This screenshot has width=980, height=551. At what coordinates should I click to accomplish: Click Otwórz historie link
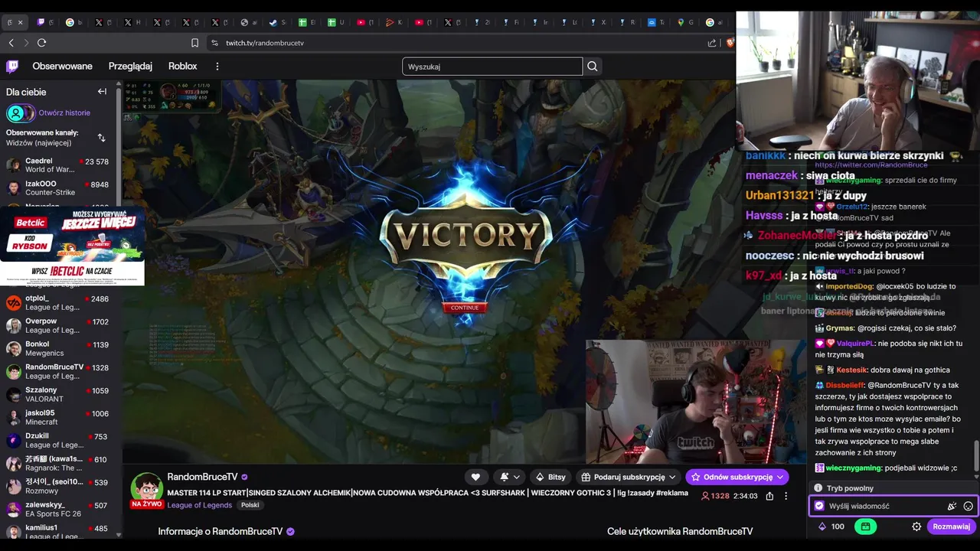pyautogui.click(x=64, y=113)
